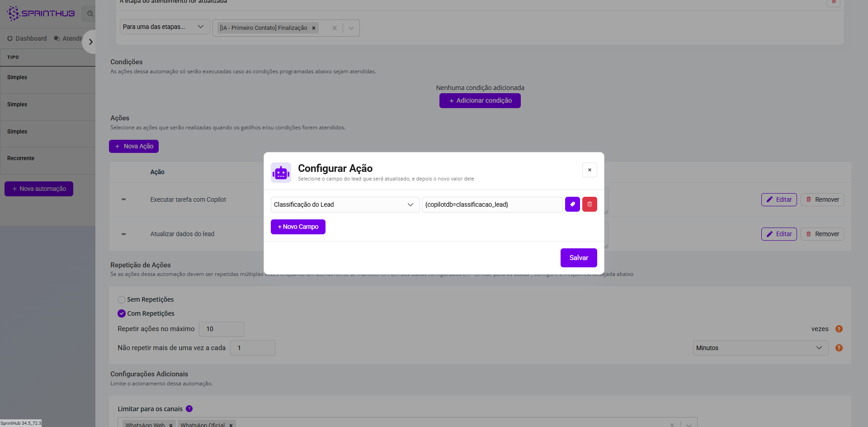Click help icon beside Minutos dropdown
868x427 pixels.
[839, 348]
